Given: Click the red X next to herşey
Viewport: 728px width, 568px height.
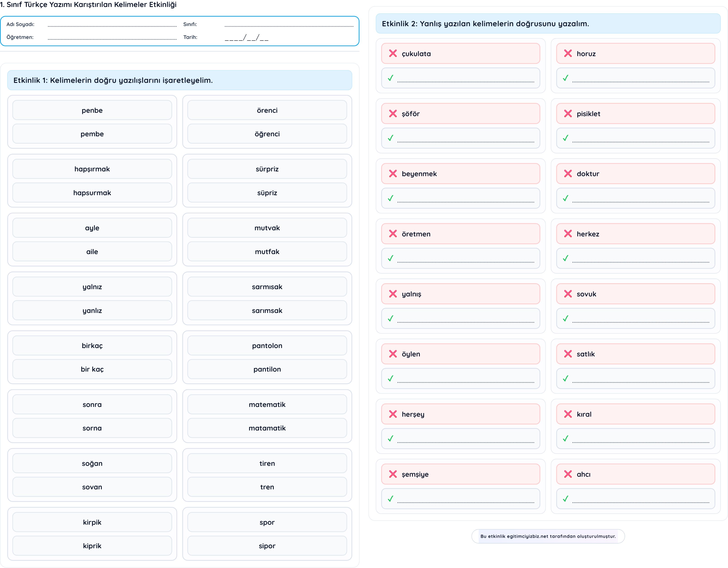Looking at the screenshot, I should [x=393, y=414].
